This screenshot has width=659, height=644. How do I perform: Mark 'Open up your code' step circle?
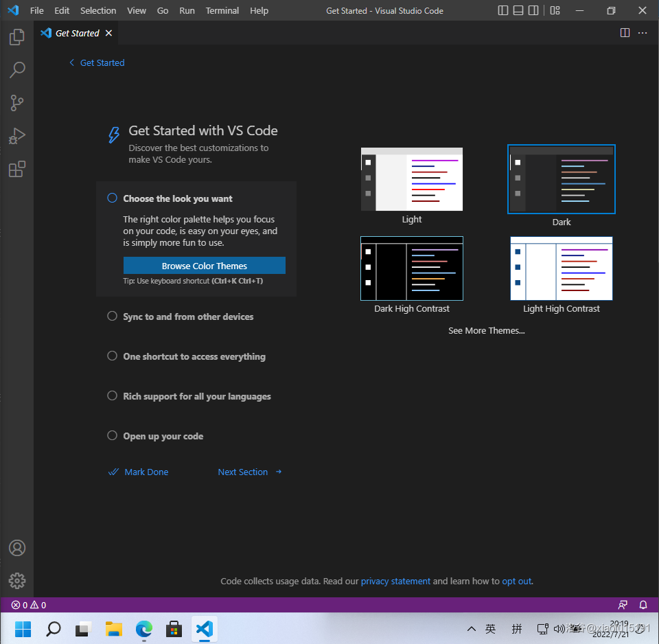[112, 435]
